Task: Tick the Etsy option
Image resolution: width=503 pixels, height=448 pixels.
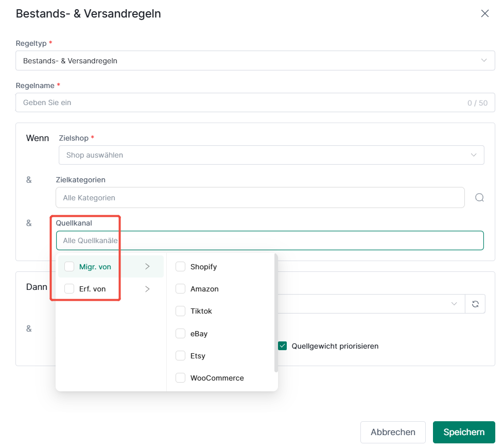Action: (180, 356)
